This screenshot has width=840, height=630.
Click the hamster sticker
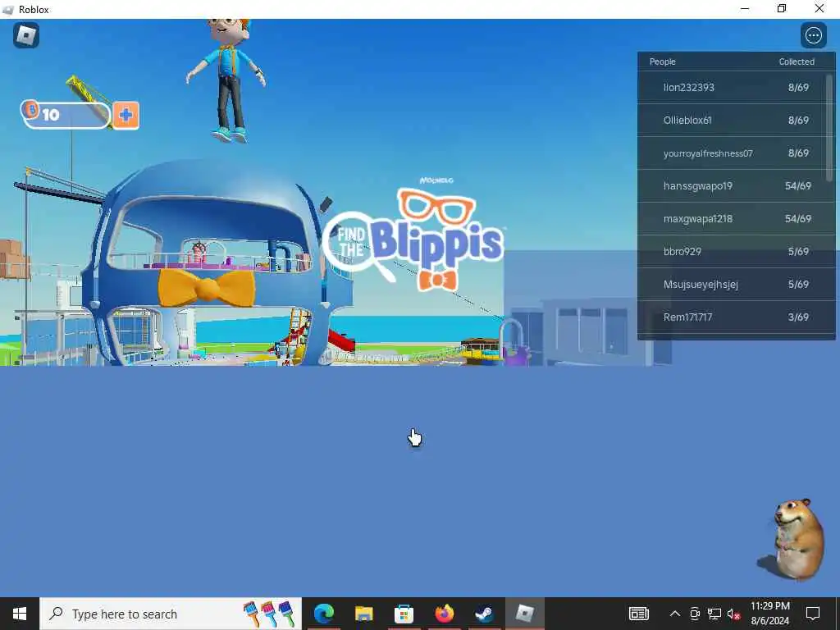[x=792, y=538]
